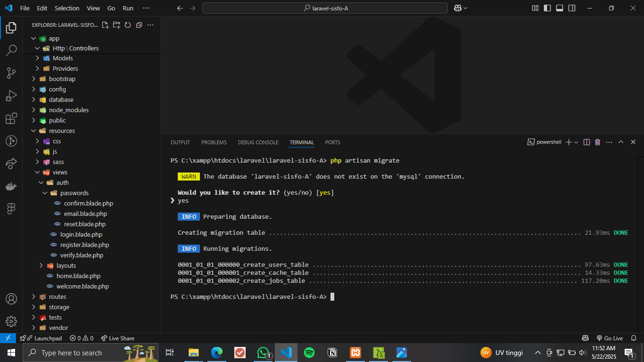Open the Search view in activity bar
644x362 pixels.
[11, 50]
